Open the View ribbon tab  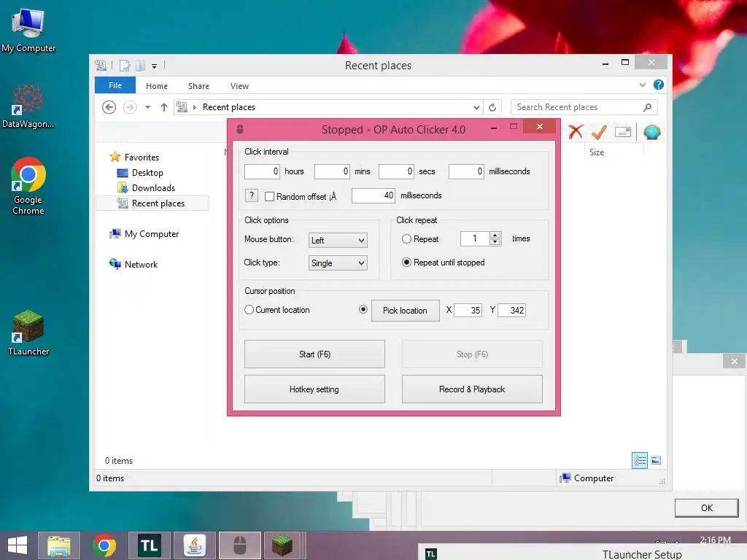click(239, 86)
